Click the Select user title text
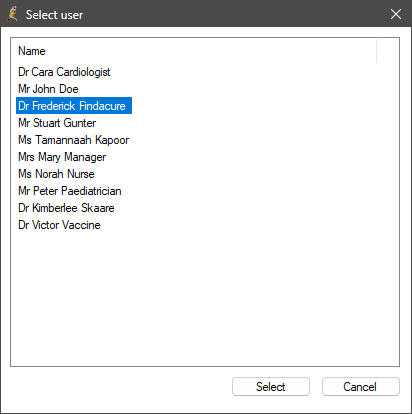Image resolution: width=412 pixels, height=414 pixels. (x=54, y=15)
